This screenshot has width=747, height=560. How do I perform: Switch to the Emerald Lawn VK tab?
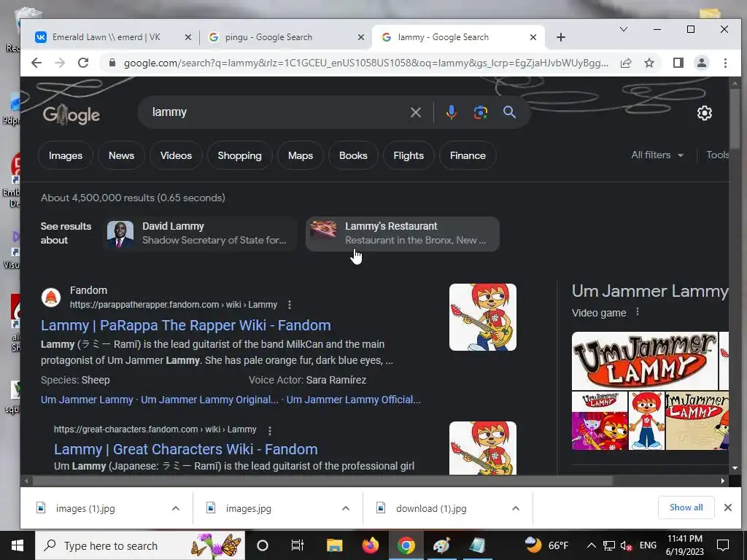tap(107, 37)
